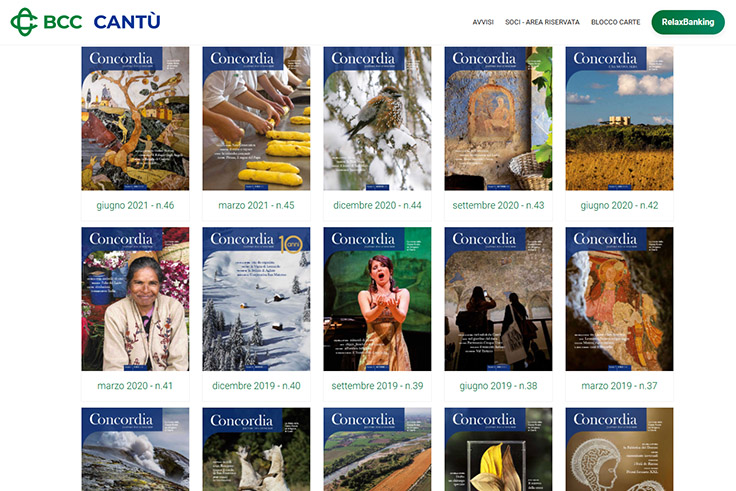Open the aerial river cover in bottom row
The height and width of the screenshot is (491, 736).
pyautogui.click(x=377, y=449)
